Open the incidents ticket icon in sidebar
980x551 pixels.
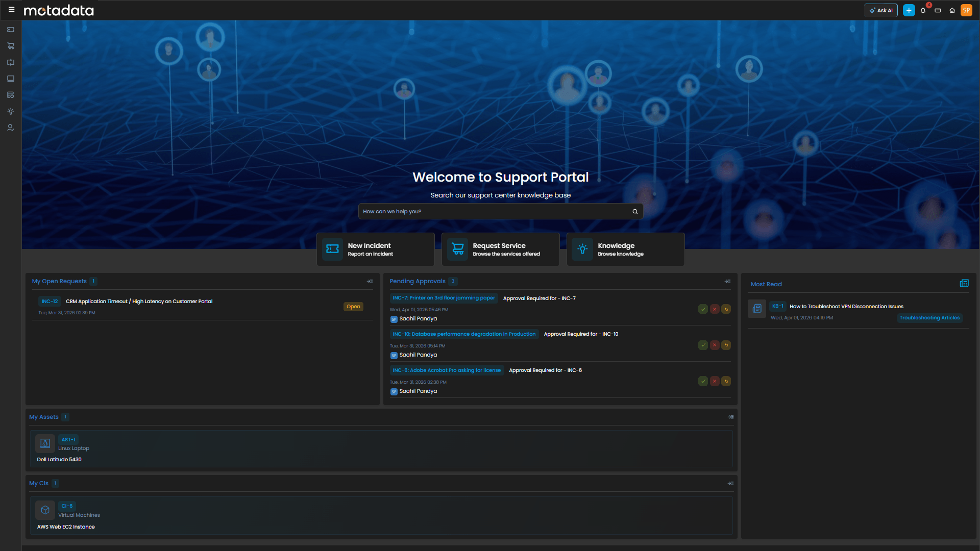(10, 30)
